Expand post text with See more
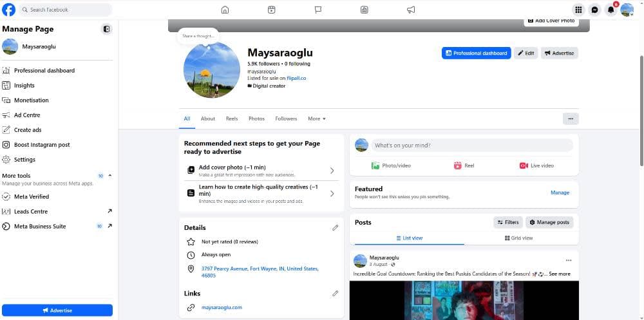The image size is (644, 320). tap(560, 274)
